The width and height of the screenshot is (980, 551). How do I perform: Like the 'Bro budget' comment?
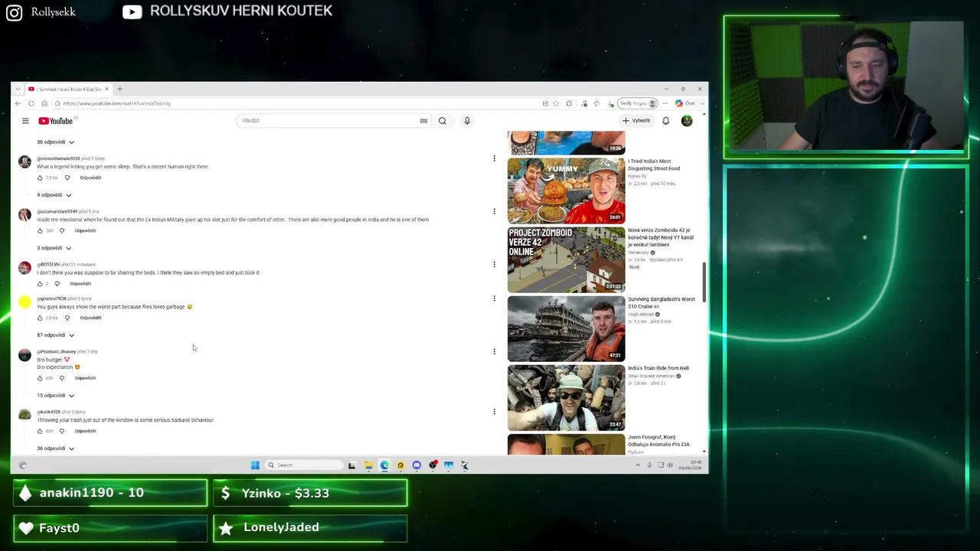(40, 378)
